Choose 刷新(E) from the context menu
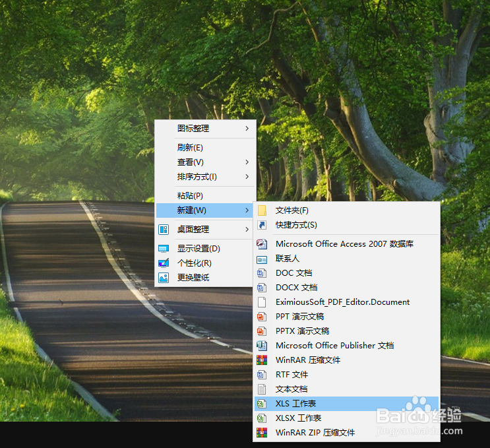 [x=205, y=148]
